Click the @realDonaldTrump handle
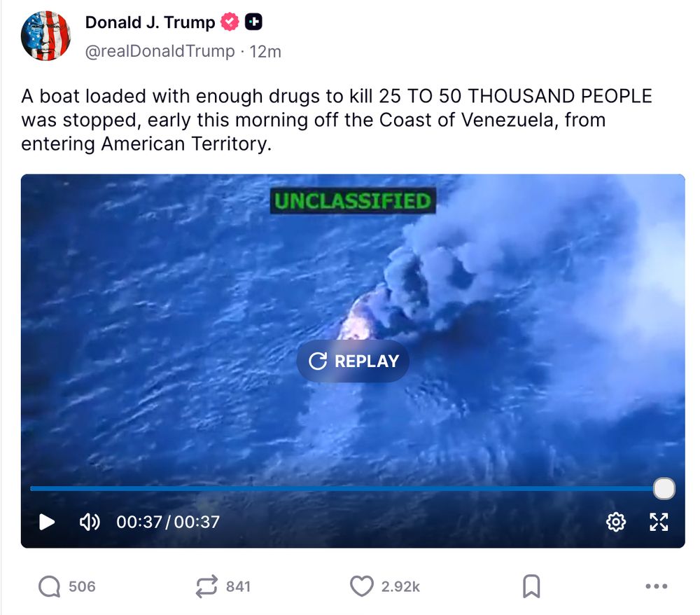Image resolution: width=700 pixels, height=615 pixels. click(x=160, y=51)
